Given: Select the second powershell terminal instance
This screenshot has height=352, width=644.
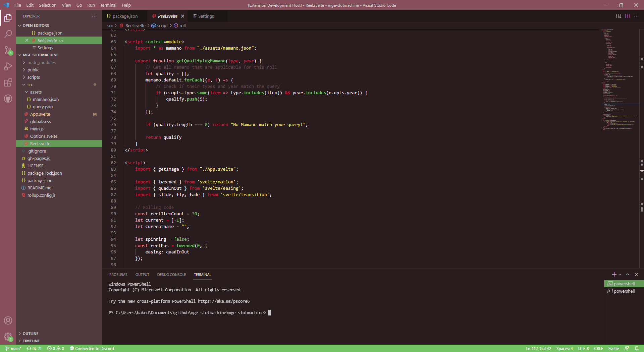Looking at the screenshot, I should [624, 291].
